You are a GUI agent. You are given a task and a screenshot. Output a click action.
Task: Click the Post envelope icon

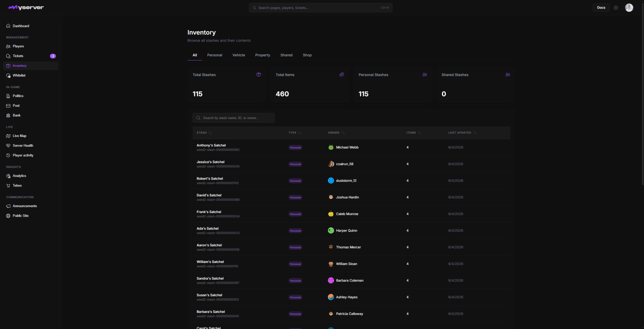point(8,106)
